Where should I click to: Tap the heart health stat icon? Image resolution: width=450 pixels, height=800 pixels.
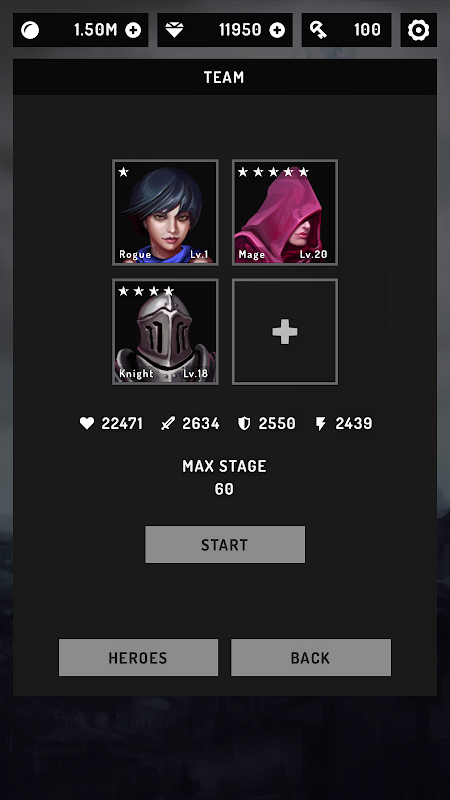coord(87,423)
